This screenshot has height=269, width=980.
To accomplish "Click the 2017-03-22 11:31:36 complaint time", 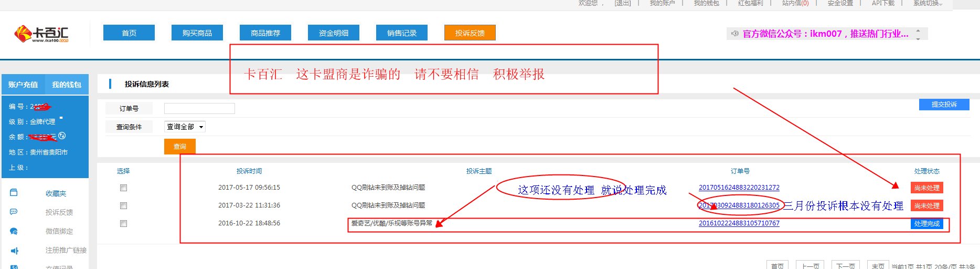I will (249, 205).
